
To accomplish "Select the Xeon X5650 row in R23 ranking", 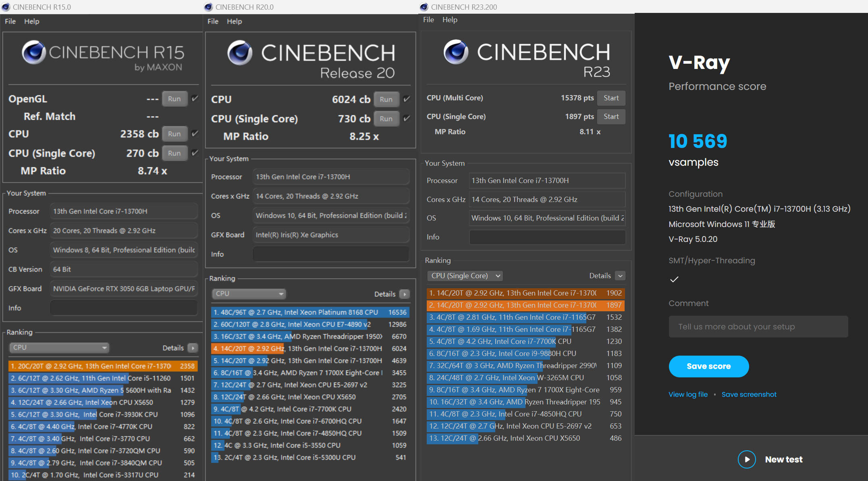I will pyautogui.click(x=525, y=438).
